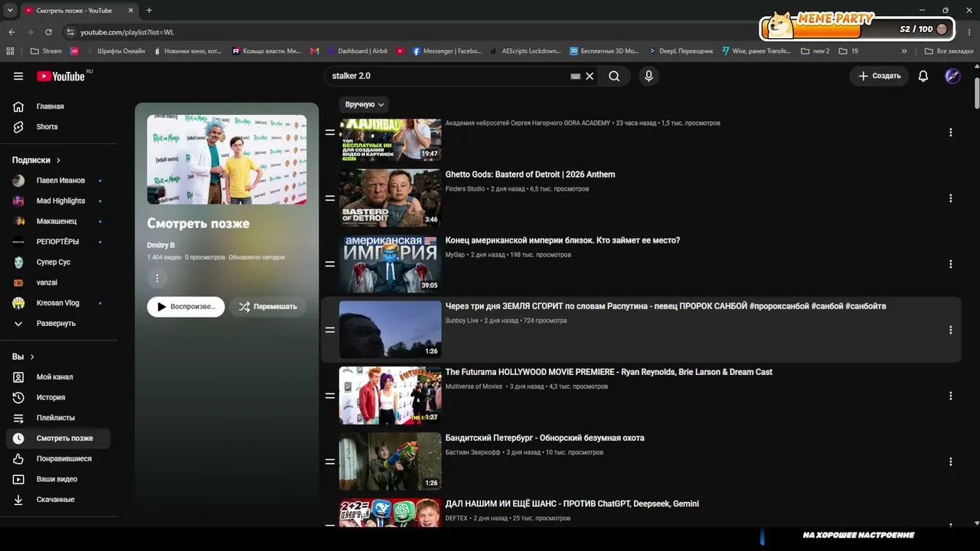Open the account avatar menu

click(x=952, y=77)
